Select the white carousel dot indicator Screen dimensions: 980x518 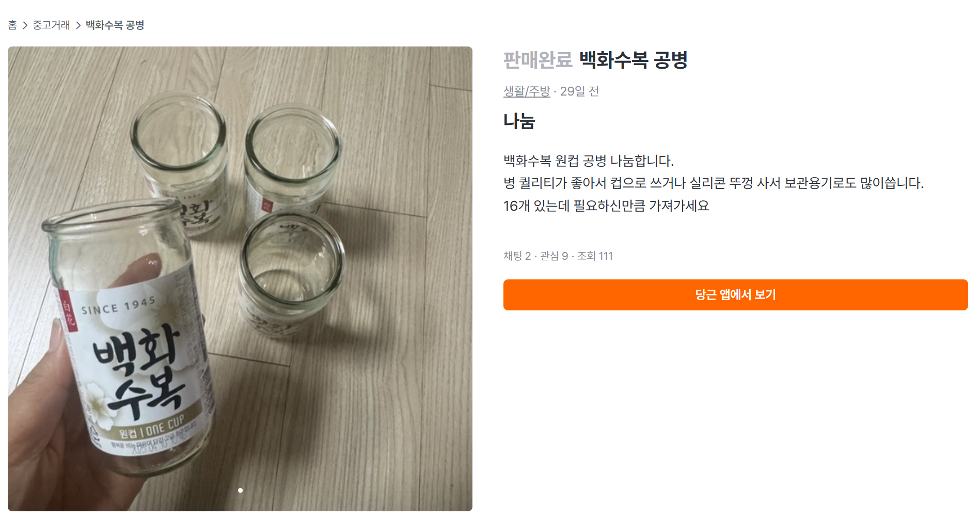click(240, 490)
